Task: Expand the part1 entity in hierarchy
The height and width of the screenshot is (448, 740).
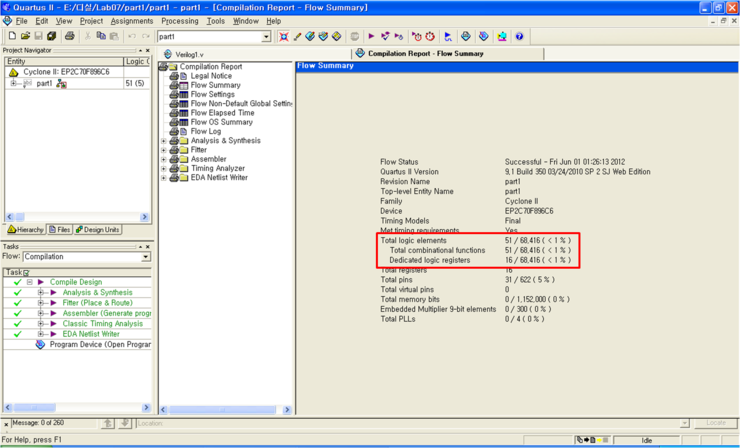Action: click(x=14, y=84)
